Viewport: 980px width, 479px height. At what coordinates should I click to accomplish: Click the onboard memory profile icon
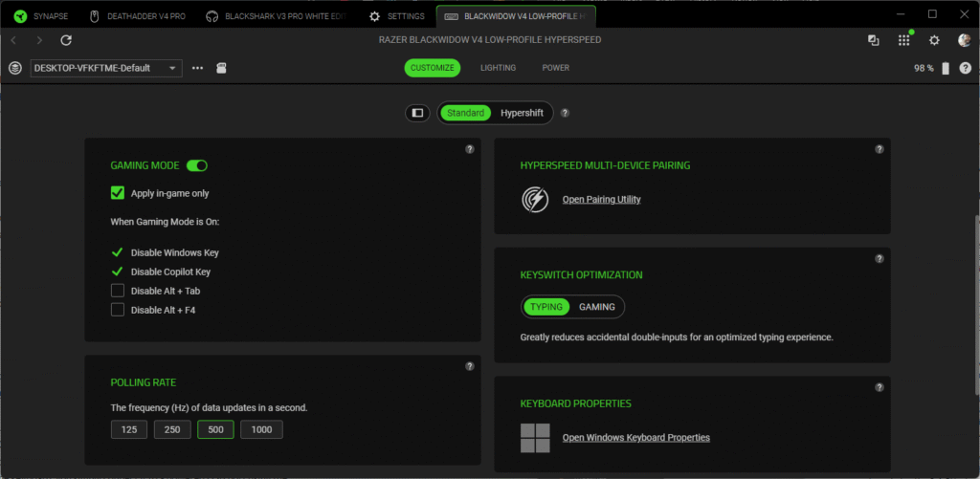click(221, 68)
